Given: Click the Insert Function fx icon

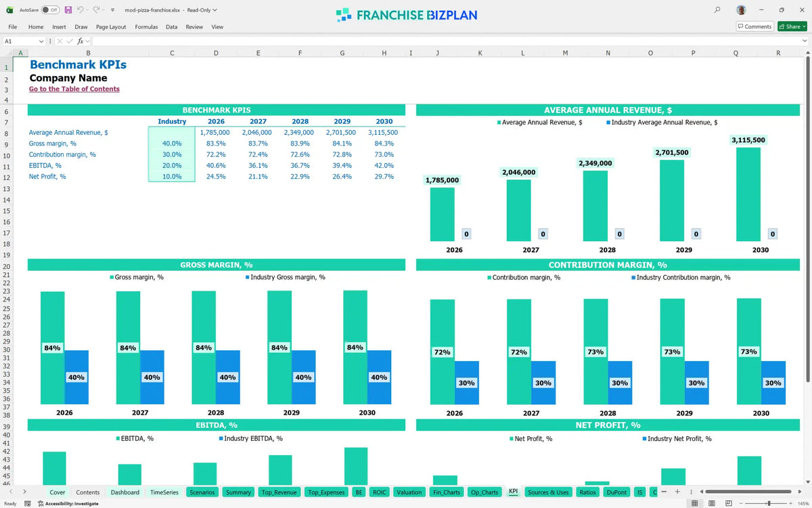Looking at the screenshot, I should click(81, 41).
